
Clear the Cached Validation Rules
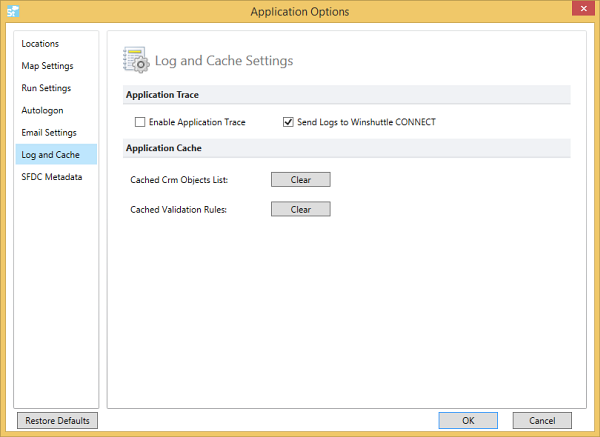click(x=300, y=209)
